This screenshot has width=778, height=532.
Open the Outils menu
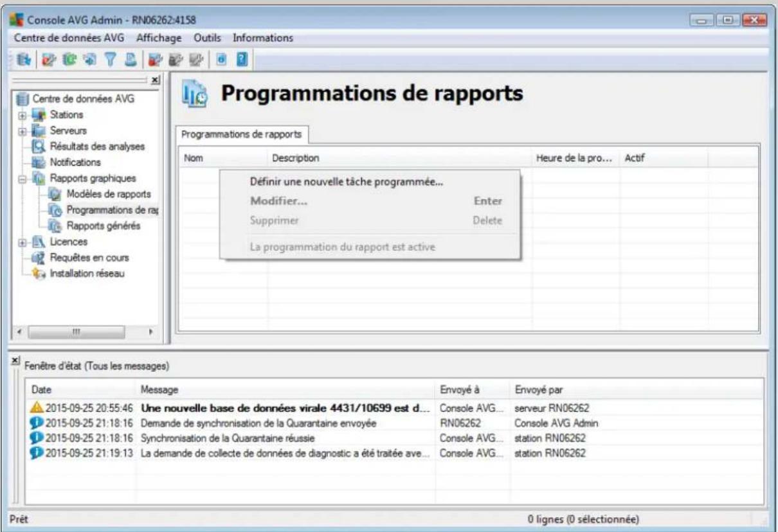pyautogui.click(x=207, y=38)
